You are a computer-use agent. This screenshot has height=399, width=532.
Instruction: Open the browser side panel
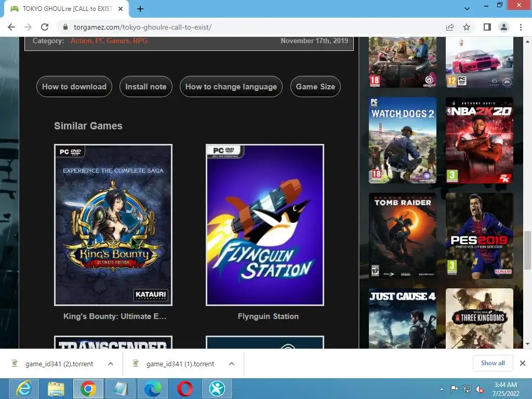point(487,27)
